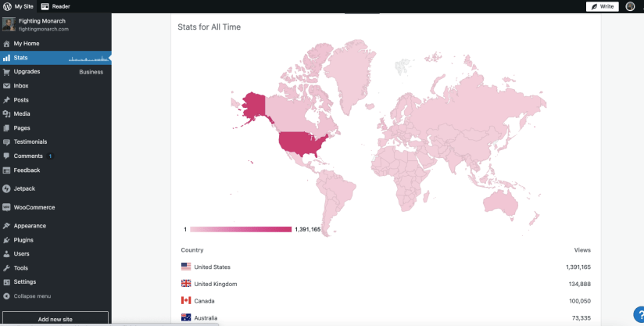644x326 pixels.
Task: Open the WooCommerce menu icon
Action: [6, 208]
